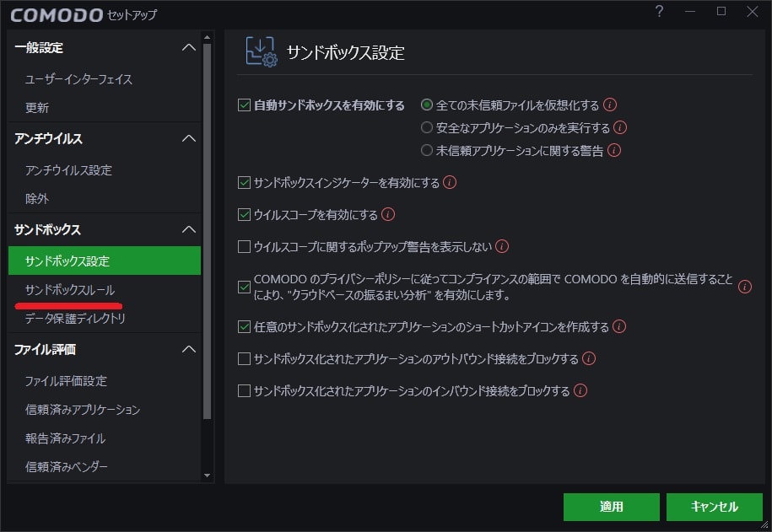Click info icon beside インバウンド接続をブロックする
This screenshot has height=532, width=772.
coord(580,390)
